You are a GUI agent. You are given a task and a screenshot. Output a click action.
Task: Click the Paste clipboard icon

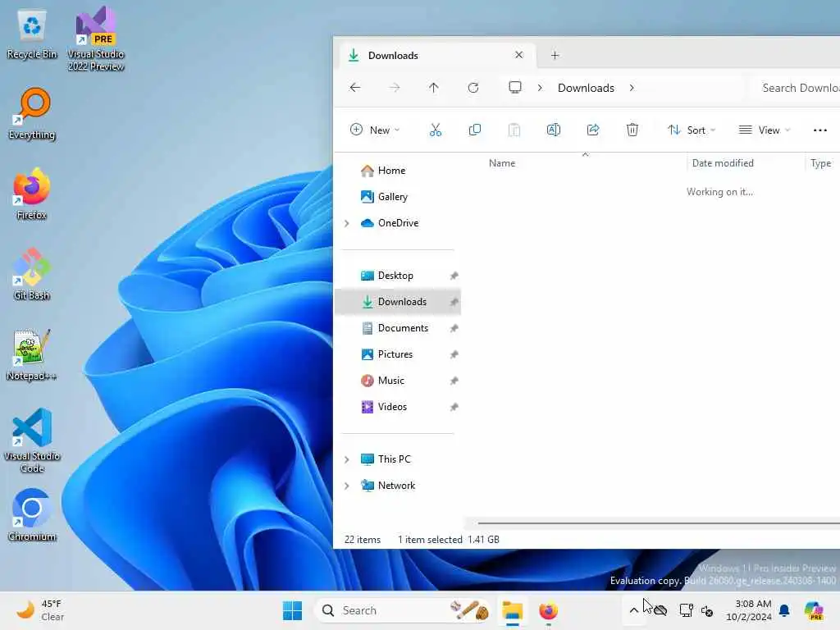pos(514,130)
